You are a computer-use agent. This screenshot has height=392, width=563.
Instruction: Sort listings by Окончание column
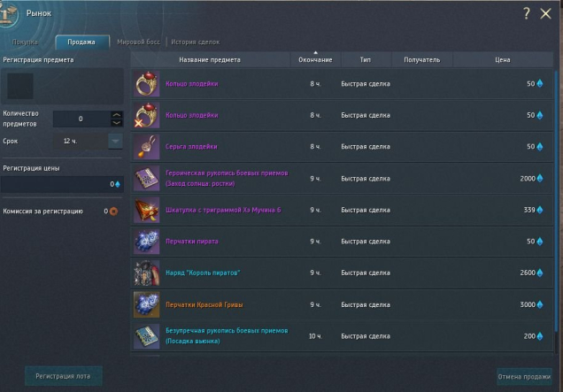tap(315, 59)
